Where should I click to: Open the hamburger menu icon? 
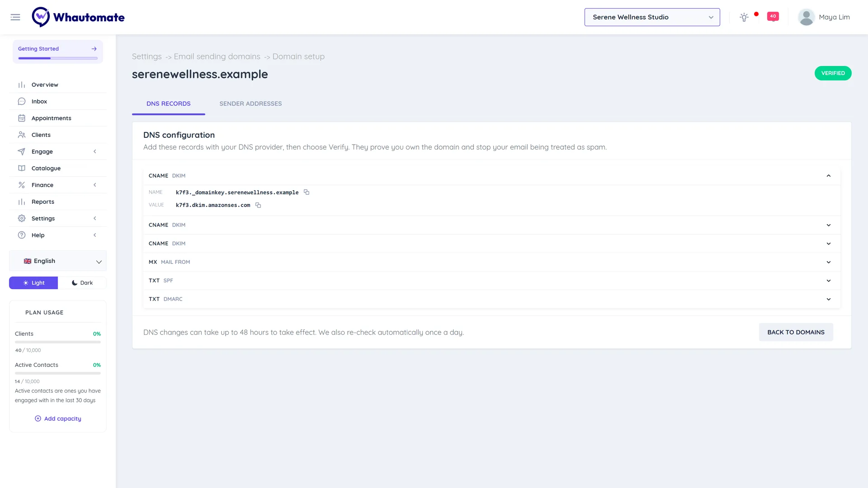click(x=15, y=17)
